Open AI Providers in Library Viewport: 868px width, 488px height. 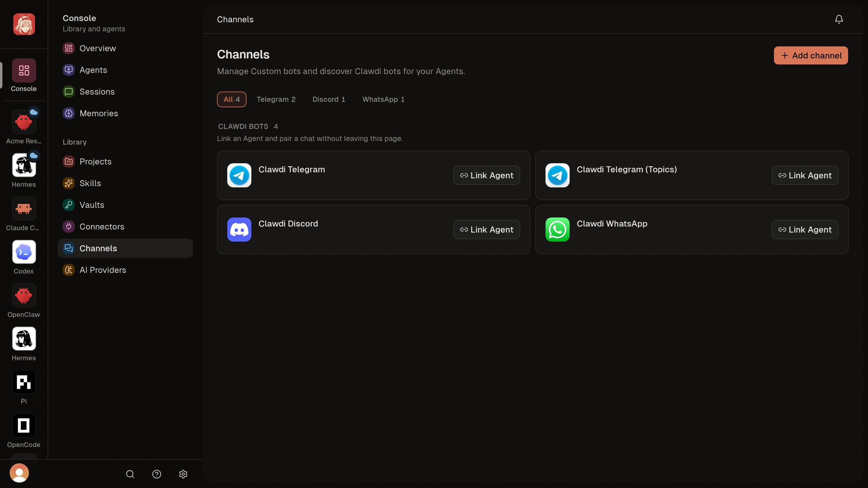(125, 270)
